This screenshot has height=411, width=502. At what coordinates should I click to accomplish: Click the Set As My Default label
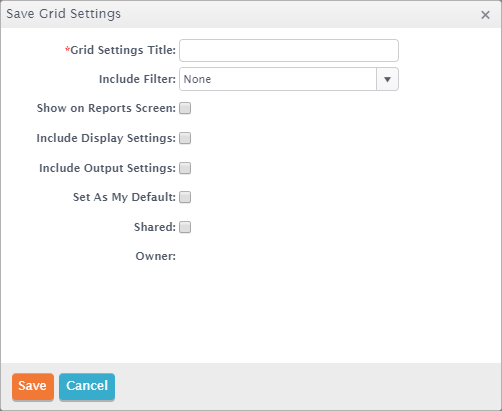(124, 197)
